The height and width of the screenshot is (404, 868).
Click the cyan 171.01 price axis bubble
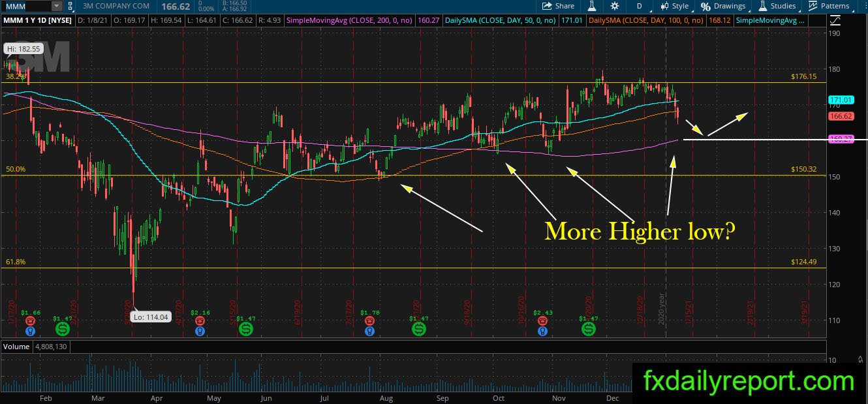click(x=841, y=100)
